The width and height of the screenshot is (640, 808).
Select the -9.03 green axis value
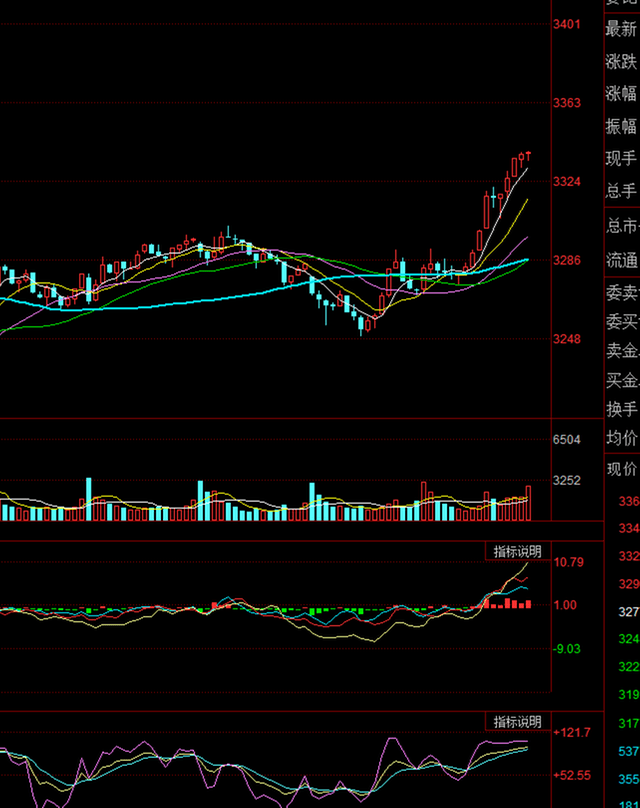point(567,649)
